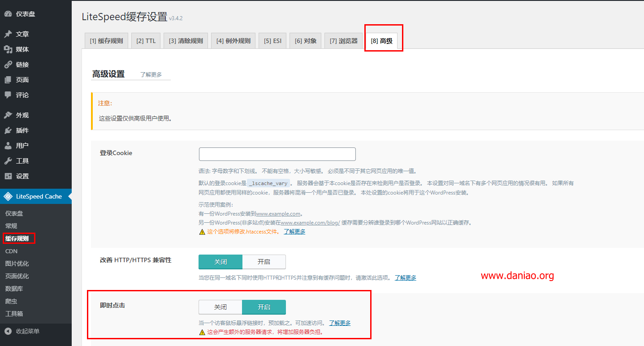This screenshot has width=644, height=346.
Task: Switch to the [6] 对象 tab
Action: point(306,41)
